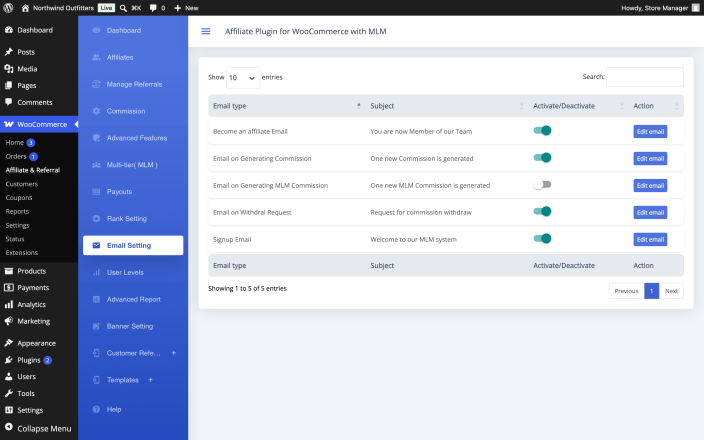Open the Northwind Outfitters home icon
This screenshot has width=704, height=440.
(25, 8)
